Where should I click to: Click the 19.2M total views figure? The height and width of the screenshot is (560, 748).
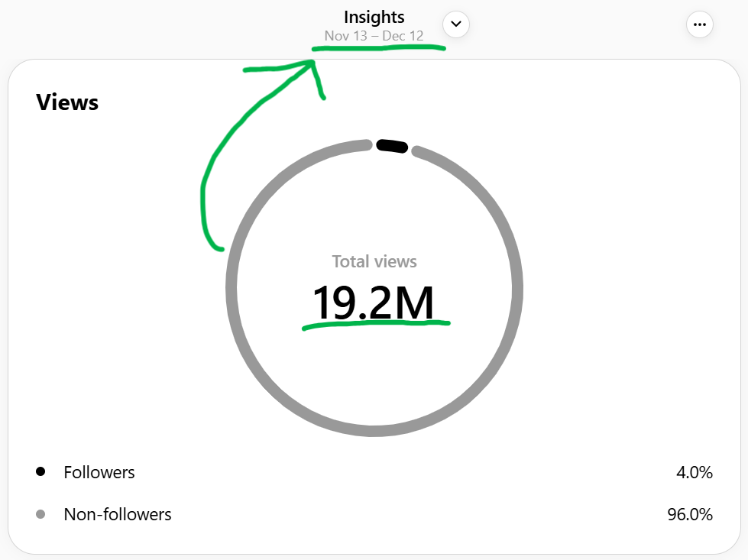tap(374, 302)
